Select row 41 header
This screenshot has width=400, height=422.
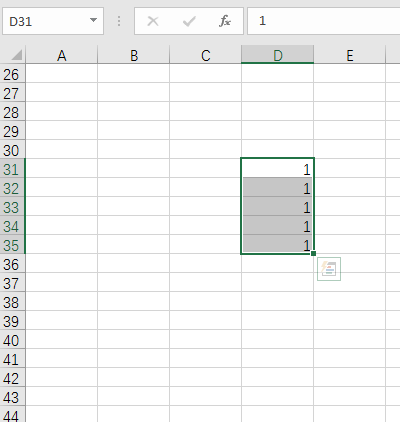(x=12, y=359)
